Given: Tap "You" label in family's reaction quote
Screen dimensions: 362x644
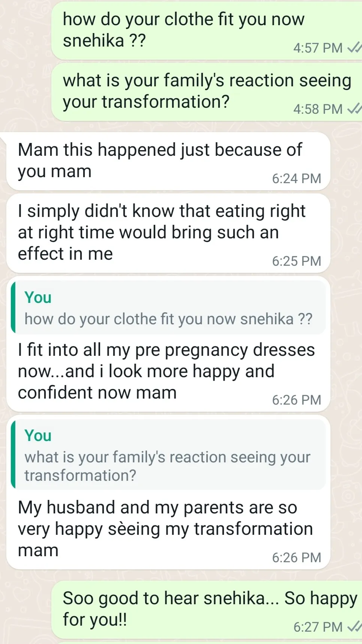Looking at the screenshot, I should coord(38,436).
